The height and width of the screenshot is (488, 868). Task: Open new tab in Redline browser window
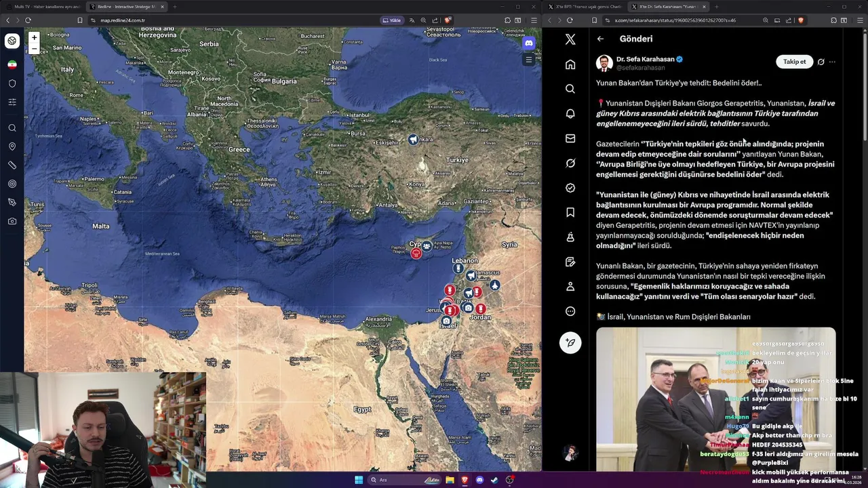tap(174, 7)
